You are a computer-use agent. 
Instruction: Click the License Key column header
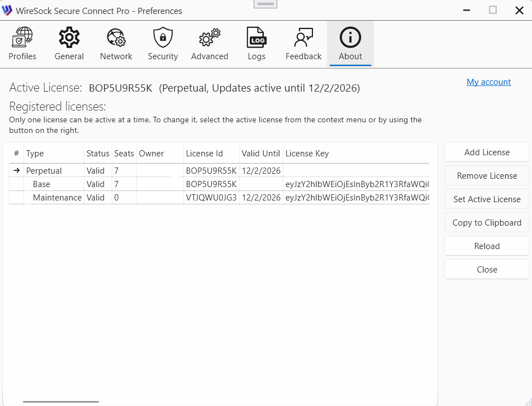pyautogui.click(x=307, y=154)
